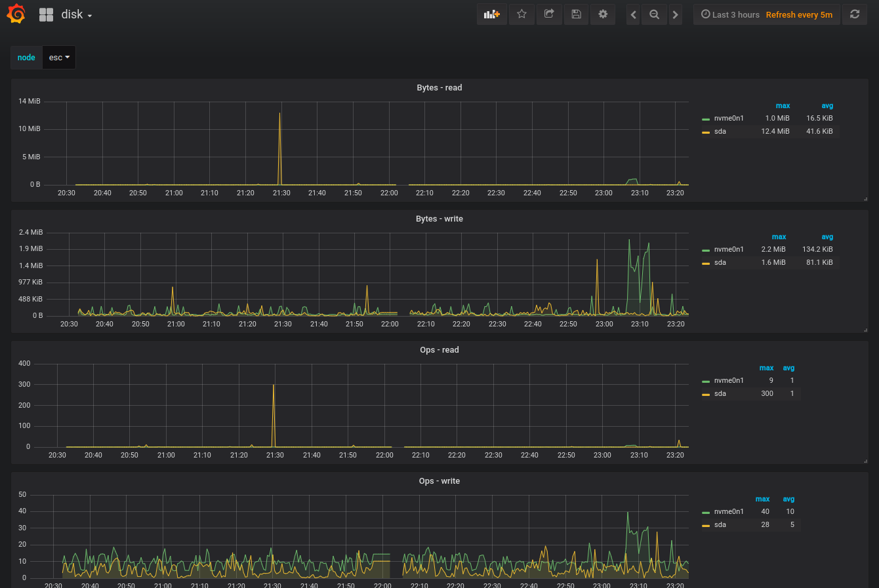
Task: Star this disk dashboard
Action: pos(521,14)
